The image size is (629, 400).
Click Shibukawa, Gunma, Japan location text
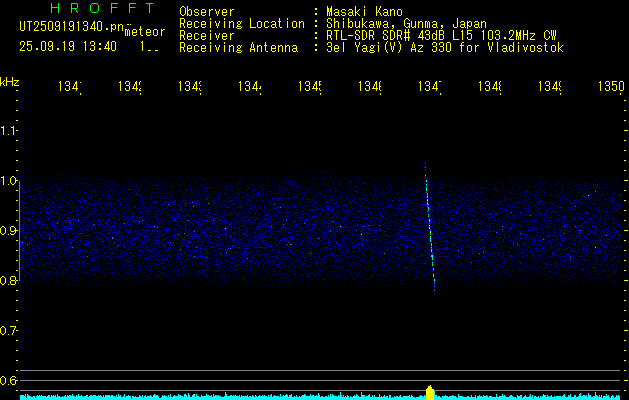pyautogui.click(x=405, y=23)
